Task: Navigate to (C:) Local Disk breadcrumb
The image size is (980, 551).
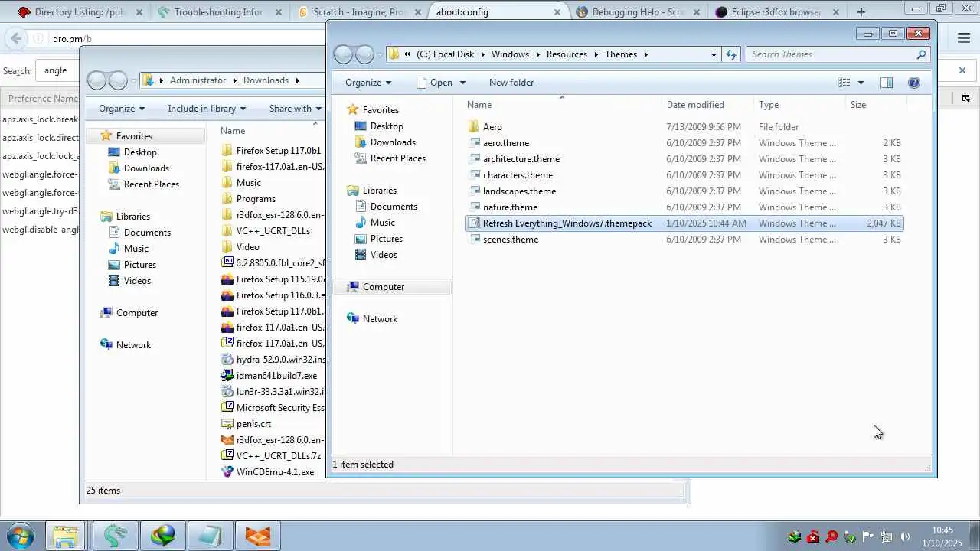Action: pos(446,54)
